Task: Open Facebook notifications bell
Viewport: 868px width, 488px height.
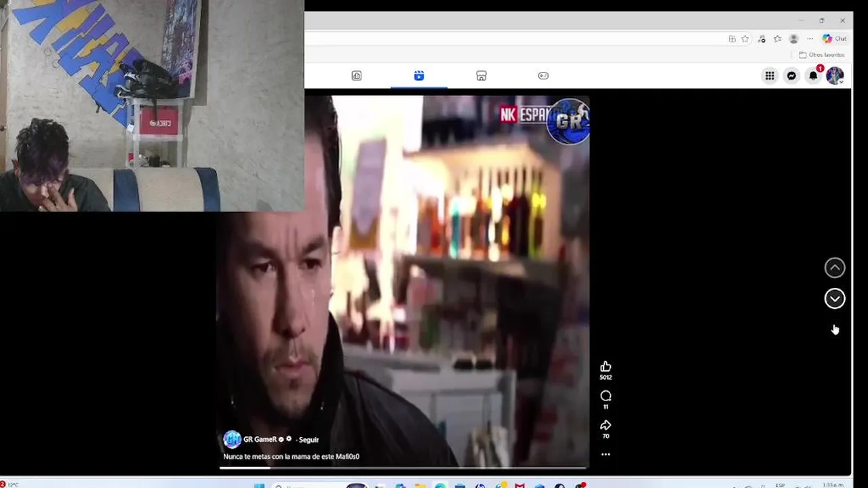Action: pos(813,76)
